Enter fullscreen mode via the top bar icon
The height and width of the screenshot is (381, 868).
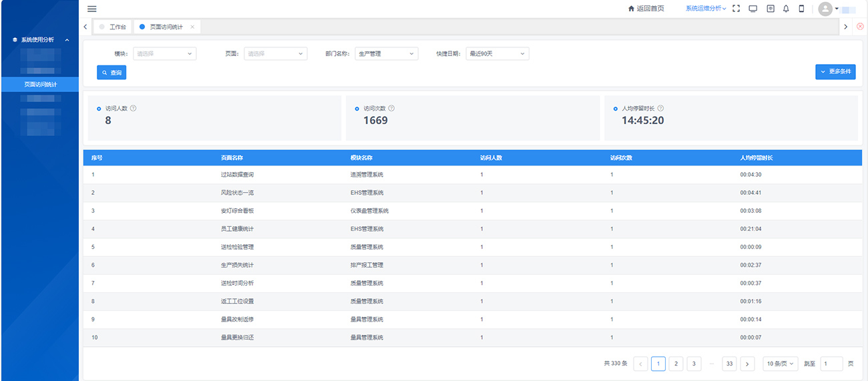736,9
